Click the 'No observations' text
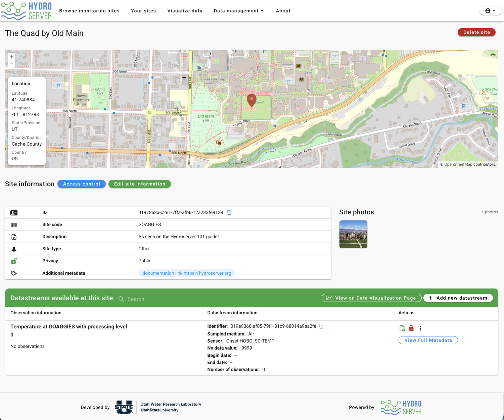The height and width of the screenshot is (420, 504). pyautogui.click(x=28, y=346)
